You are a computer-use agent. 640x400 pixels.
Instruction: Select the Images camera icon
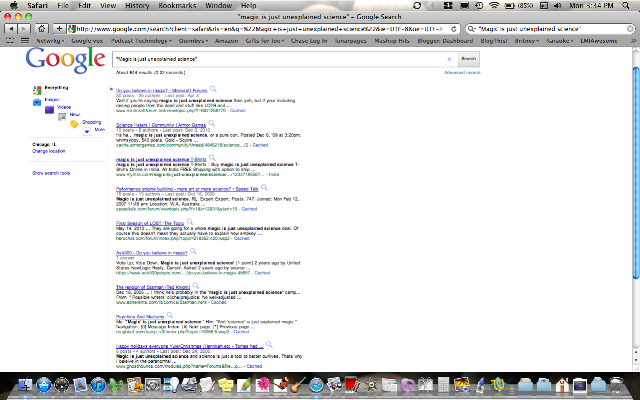37,102
